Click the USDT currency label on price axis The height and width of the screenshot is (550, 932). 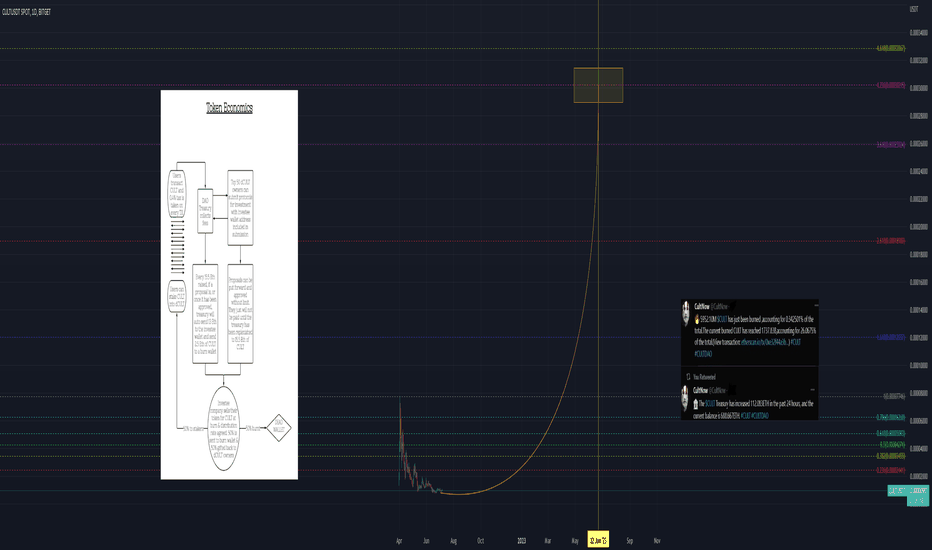[914, 9]
